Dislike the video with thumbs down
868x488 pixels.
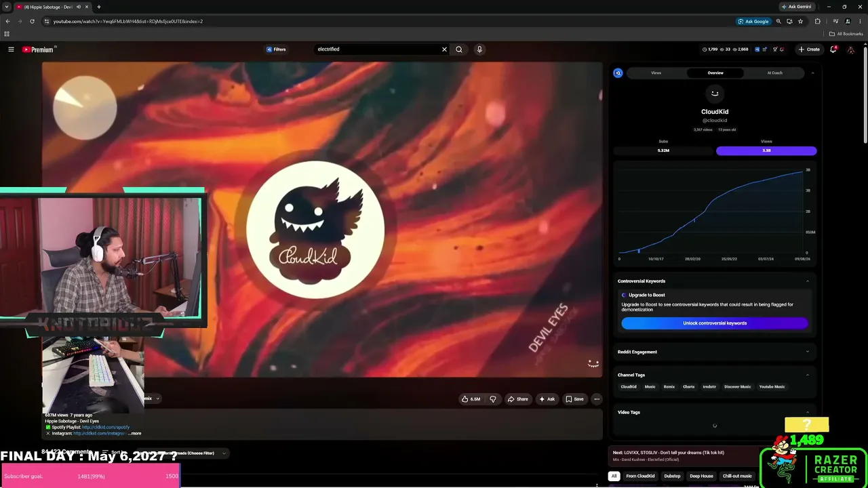click(493, 399)
